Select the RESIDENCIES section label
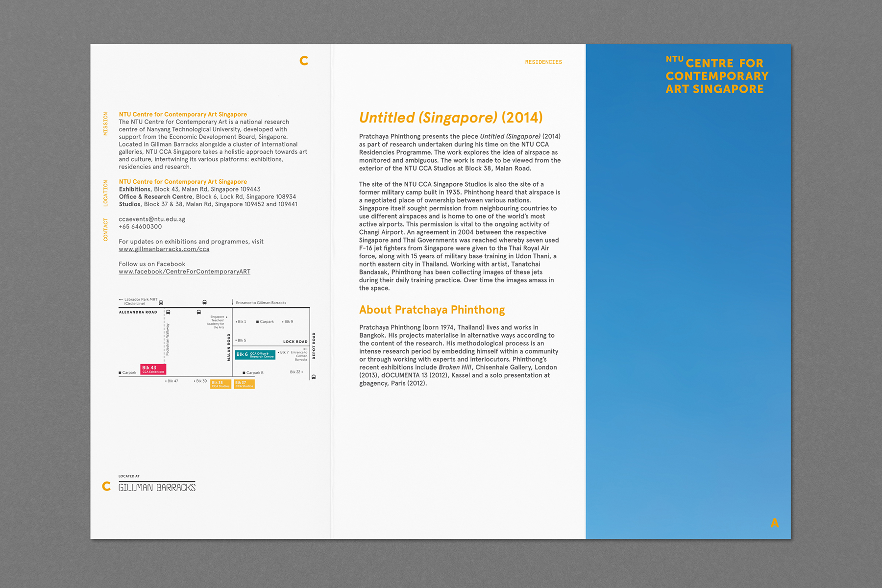The height and width of the screenshot is (588, 882). click(x=543, y=62)
